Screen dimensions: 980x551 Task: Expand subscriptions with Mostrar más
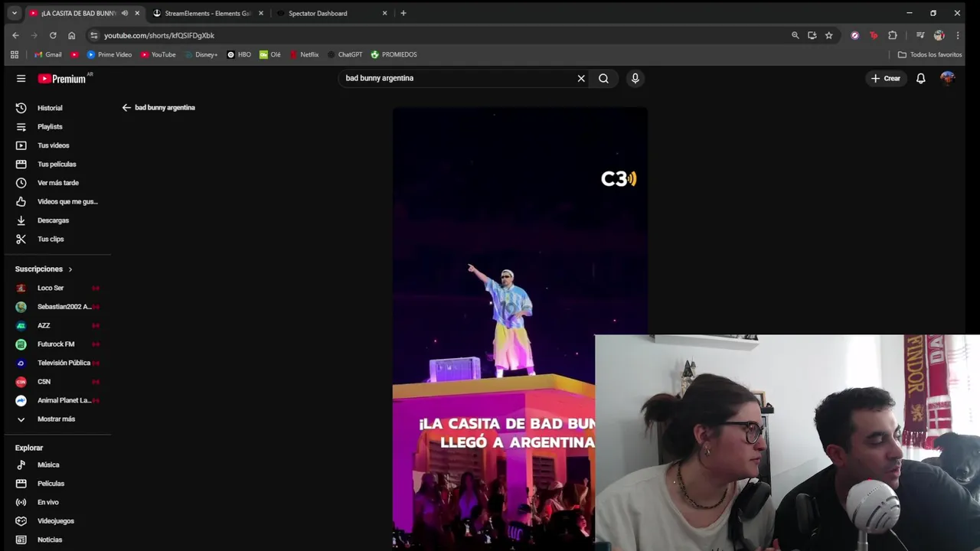pyautogui.click(x=55, y=419)
